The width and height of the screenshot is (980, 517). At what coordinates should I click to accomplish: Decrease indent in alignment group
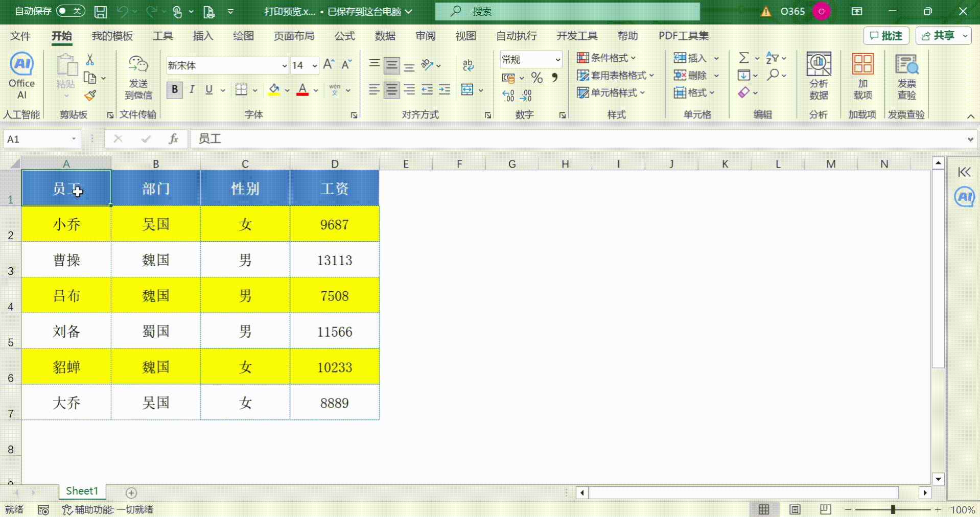coord(427,90)
